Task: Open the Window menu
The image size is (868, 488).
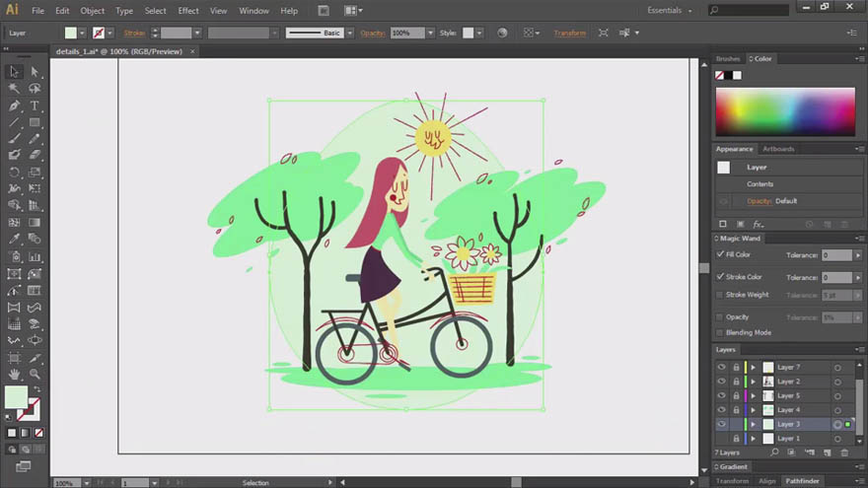Action: [x=253, y=11]
